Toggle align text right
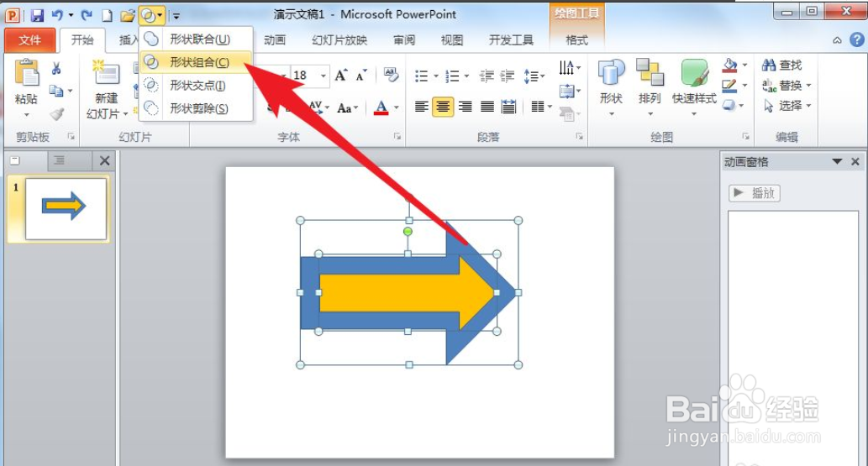This screenshot has height=466, width=868. coord(465,107)
